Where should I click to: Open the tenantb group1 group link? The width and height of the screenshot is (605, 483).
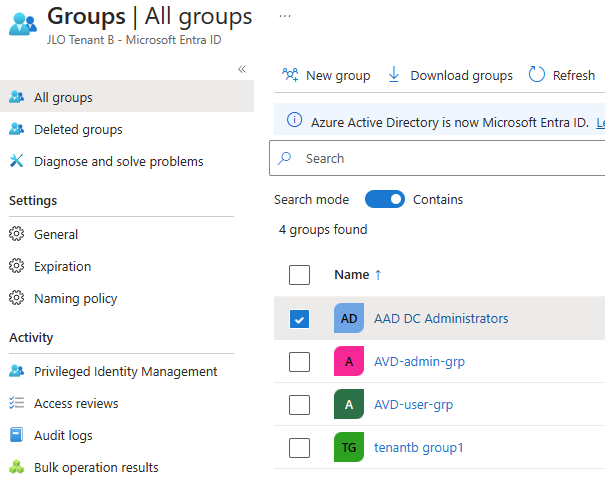coord(418,448)
